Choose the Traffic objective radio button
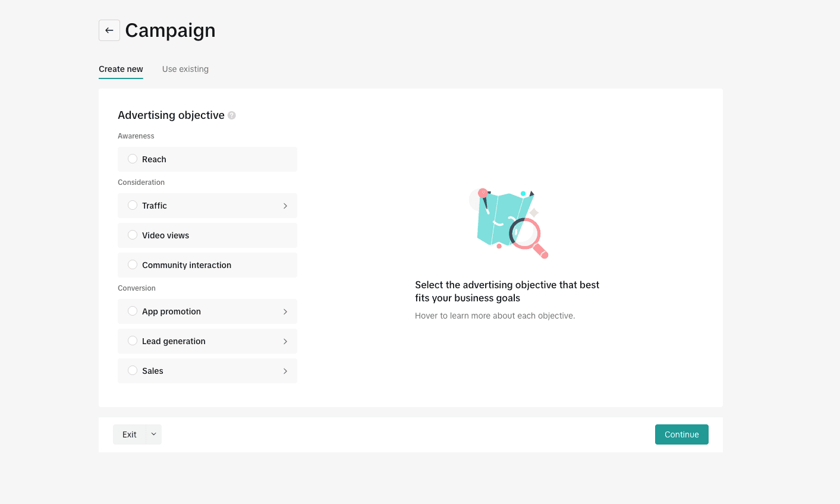Image resolution: width=840 pixels, height=504 pixels. tap(133, 205)
